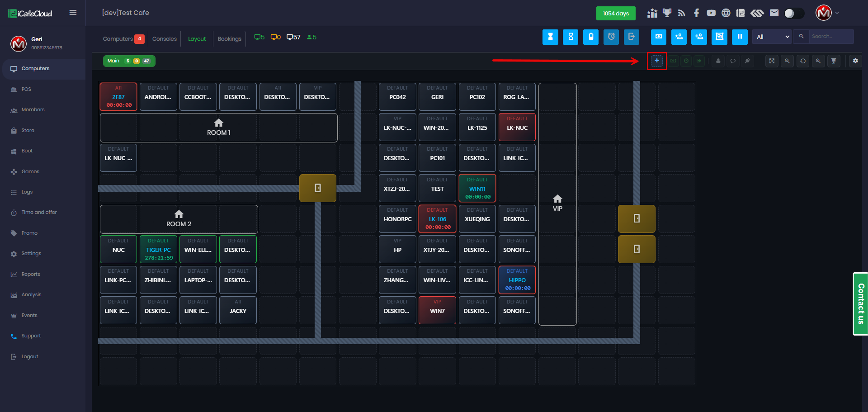Toggle the dark mode switch
This screenshot has width=868, height=412.
click(794, 13)
